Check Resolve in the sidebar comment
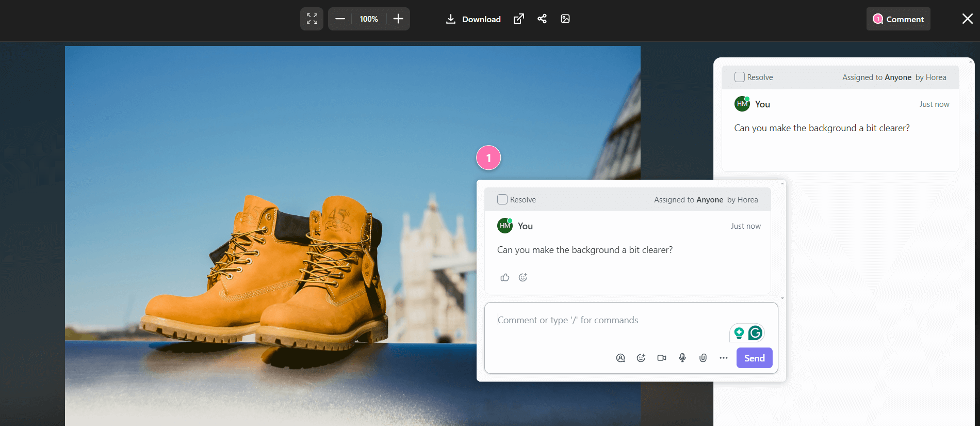Screen dimensions: 980x426 pyautogui.click(x=740, y=77)
